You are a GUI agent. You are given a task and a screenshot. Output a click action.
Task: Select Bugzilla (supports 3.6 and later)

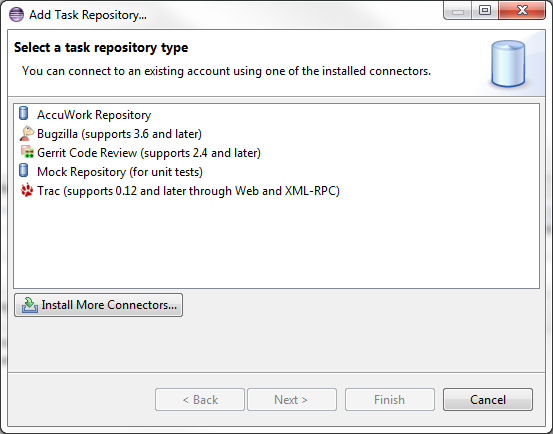(119, 134)
